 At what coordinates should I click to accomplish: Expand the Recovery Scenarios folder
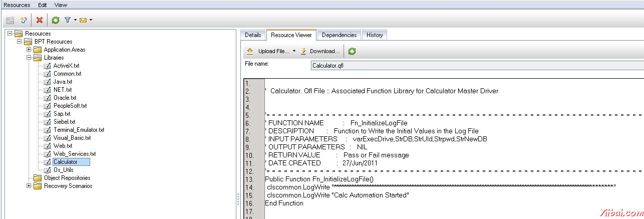[x=29, y=186]
